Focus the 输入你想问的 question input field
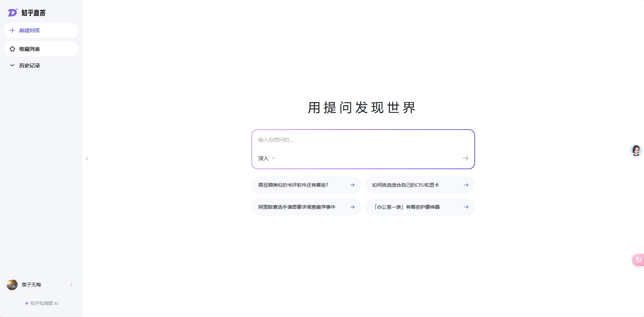Viewport: 644px width, 317px height. (x=363, y=140)
